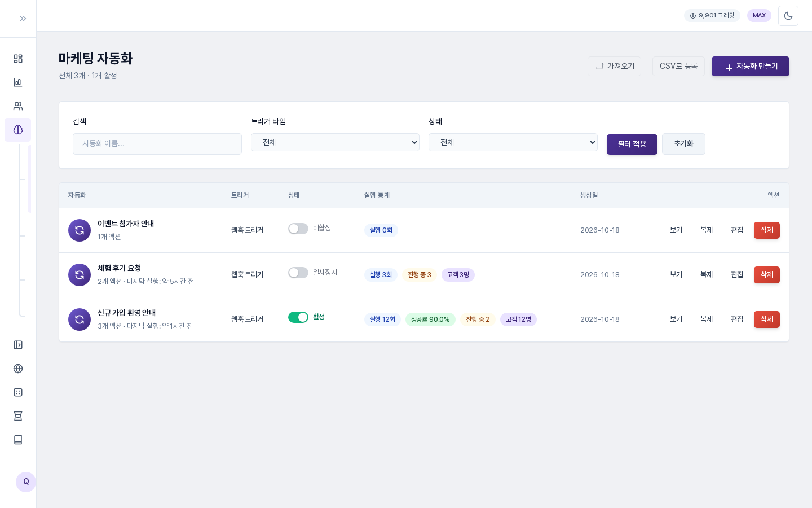
Task: Click 편집 for 체험 후기 요청
Action: [737, 275]
